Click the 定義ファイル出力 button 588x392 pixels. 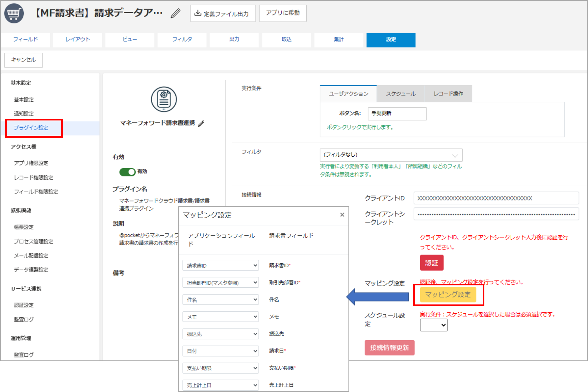(223, 13)
